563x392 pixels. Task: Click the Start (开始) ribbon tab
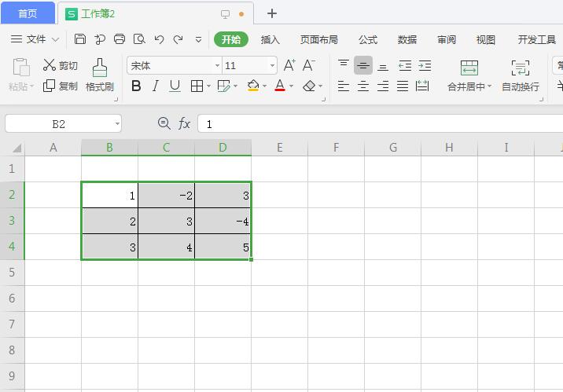[x=231, y=39]
